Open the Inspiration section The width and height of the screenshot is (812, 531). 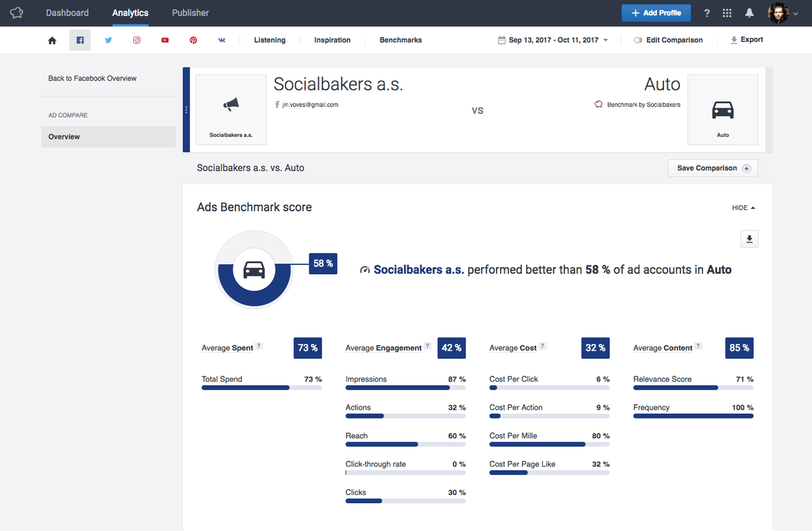[x=332, y=41]
